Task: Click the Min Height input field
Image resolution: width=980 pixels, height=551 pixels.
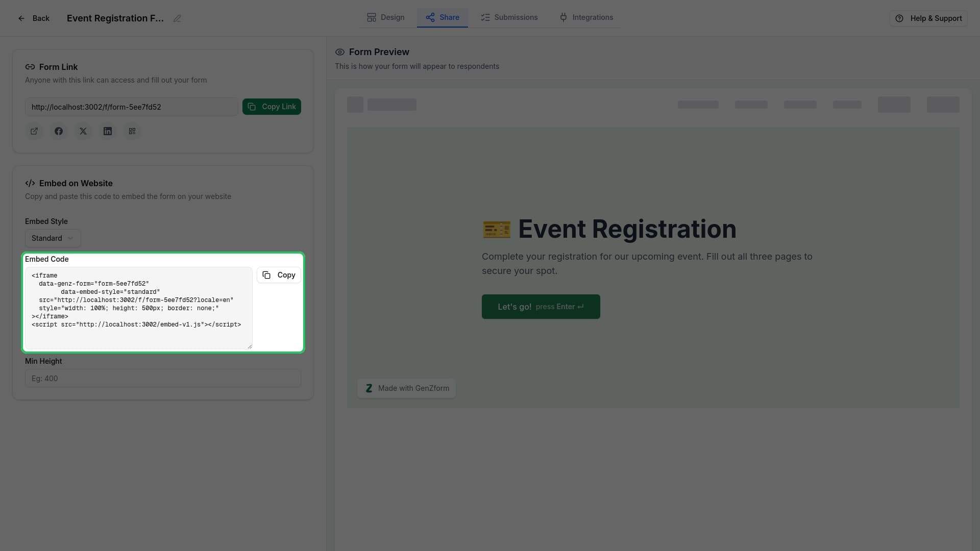Action: (x=163, y=378)
